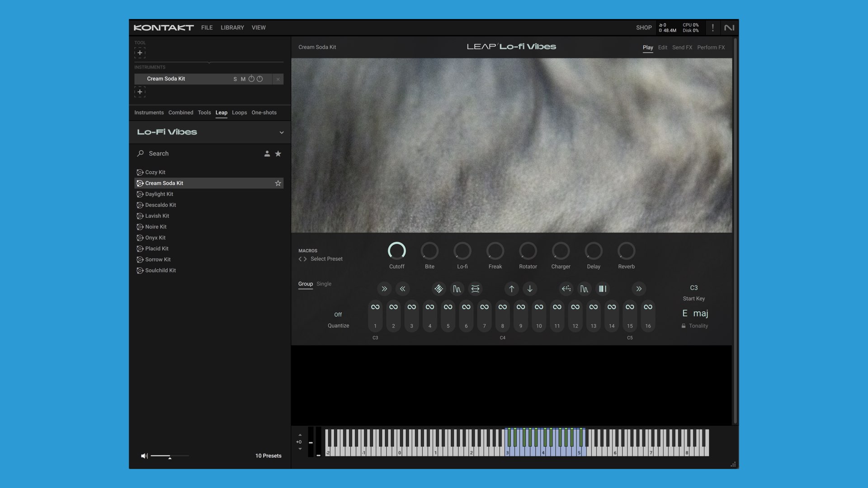Lock the Tonality setting

click(x=684, y=326)
